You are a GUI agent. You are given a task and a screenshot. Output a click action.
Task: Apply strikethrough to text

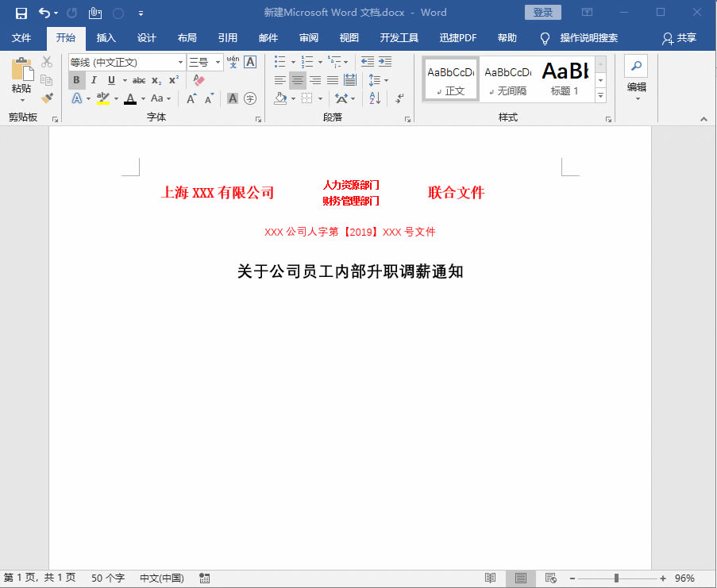click(139, 80)
